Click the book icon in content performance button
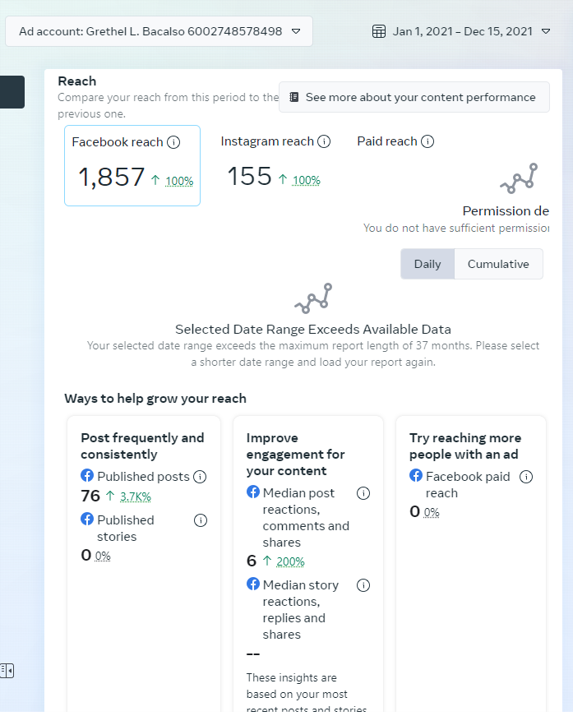Screen dimensions: 573x712 (x=294, y=97)
